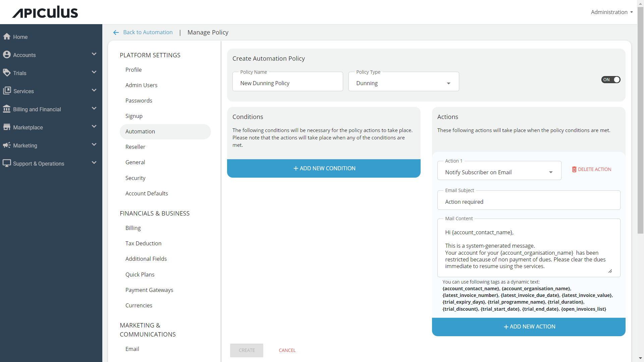644x362 pixels.
Task: Click the Marketing megaphone icon
Action: (x=7, y=145)
